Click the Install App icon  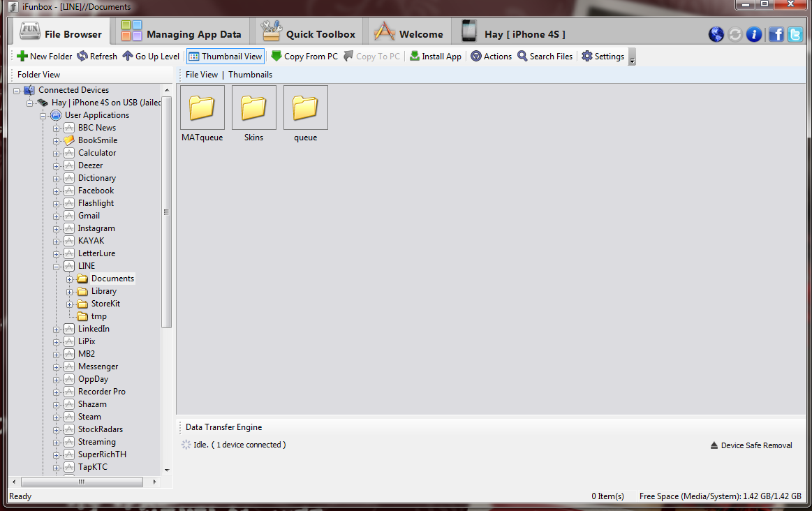(x=415, y=56)
